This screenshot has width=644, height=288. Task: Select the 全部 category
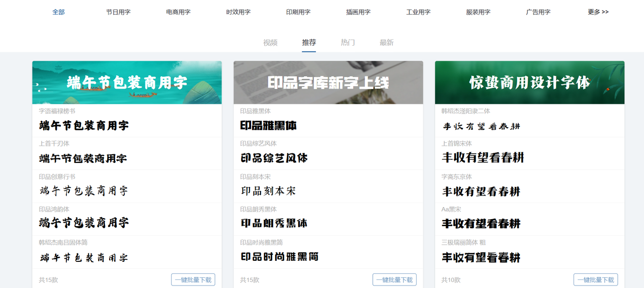point(58,12)
